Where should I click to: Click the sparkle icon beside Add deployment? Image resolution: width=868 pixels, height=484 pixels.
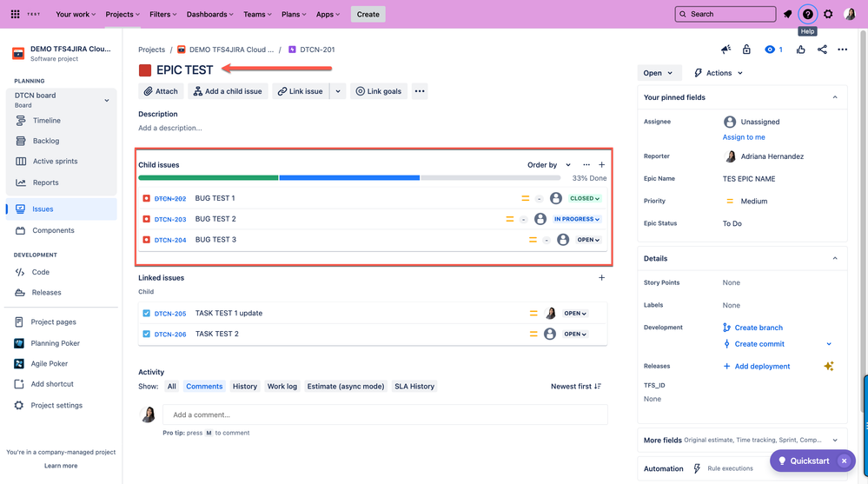coord(829,366)
